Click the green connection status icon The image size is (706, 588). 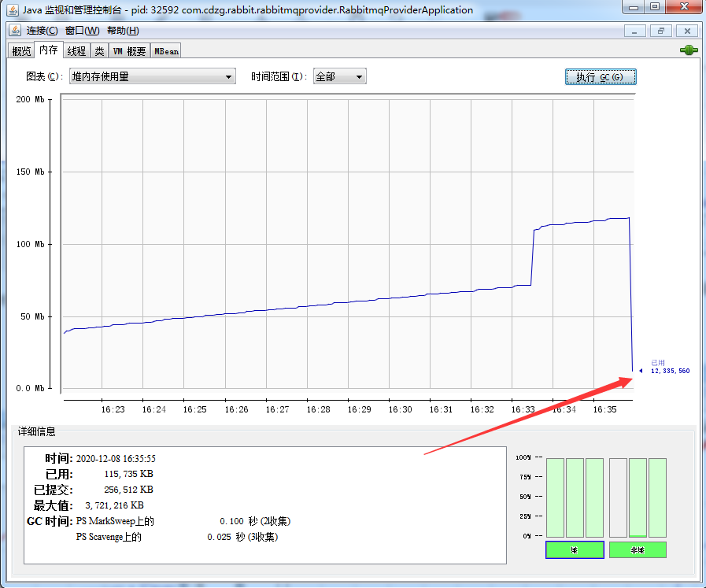(x=689, y=50)
